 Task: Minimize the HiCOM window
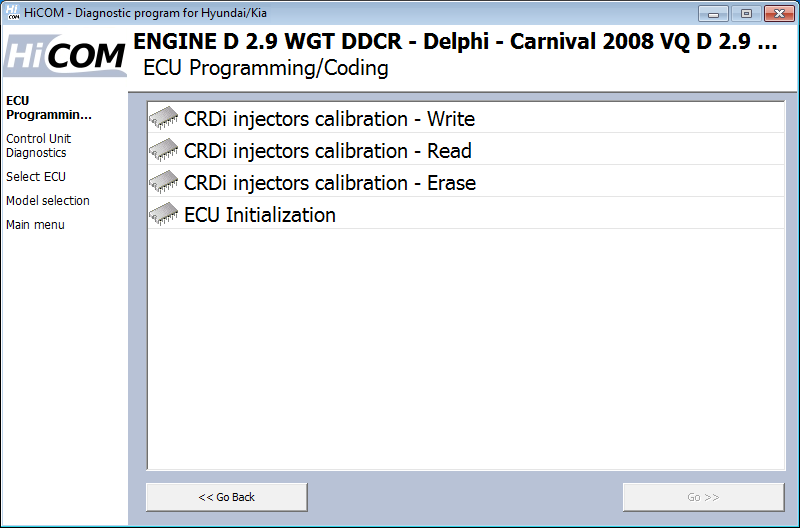[713, 13]
